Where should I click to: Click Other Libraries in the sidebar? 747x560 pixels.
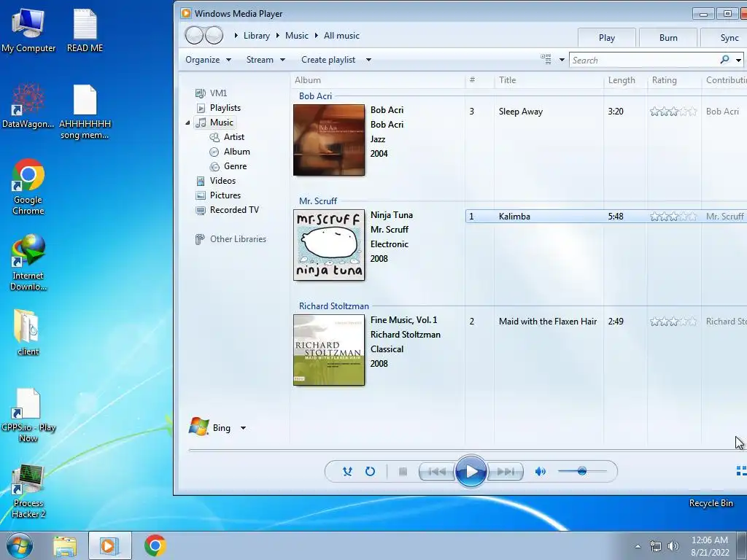point(231,239)
